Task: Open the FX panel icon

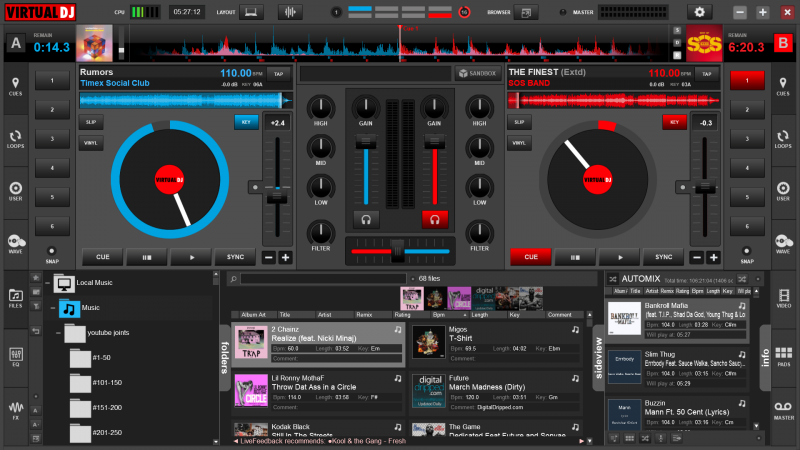Action: 15,410
